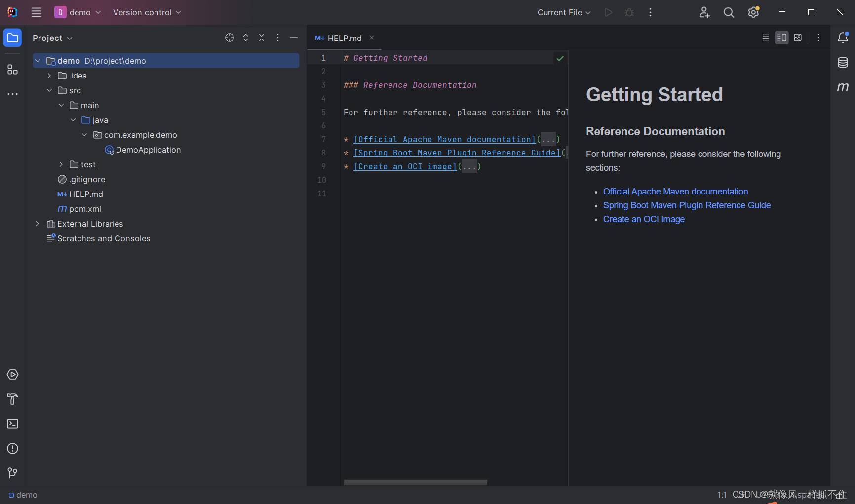Expand the test folder
This screenshot has width=855, height=504.
pos(61,164)
